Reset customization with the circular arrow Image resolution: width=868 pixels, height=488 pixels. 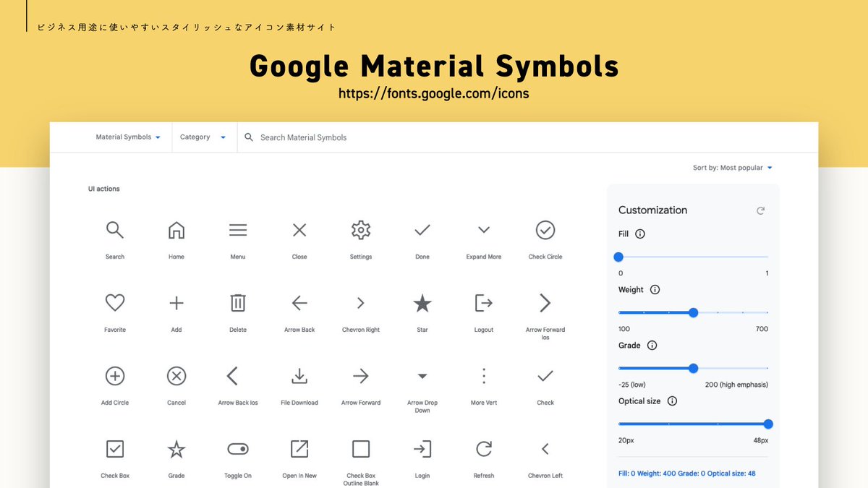tap(760, 210)
